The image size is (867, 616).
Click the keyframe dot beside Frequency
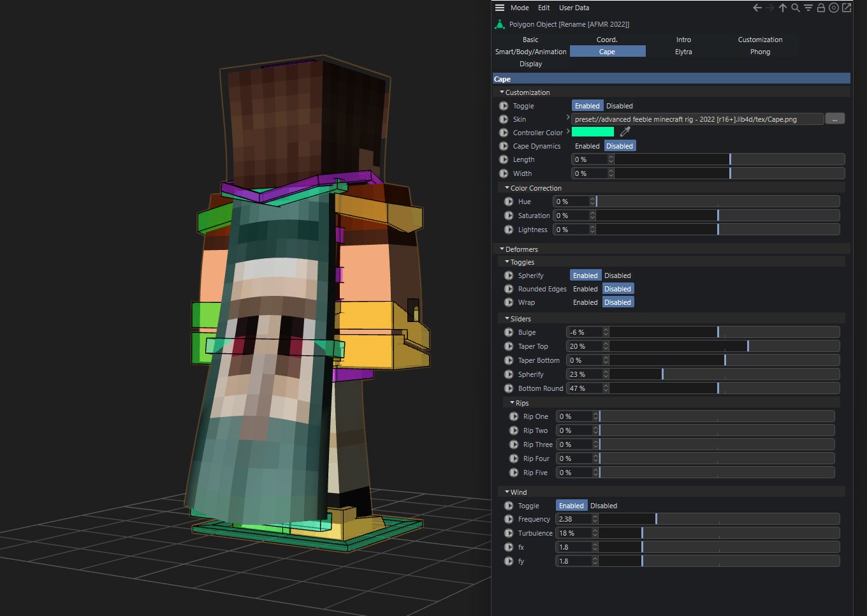pos(509,519)
